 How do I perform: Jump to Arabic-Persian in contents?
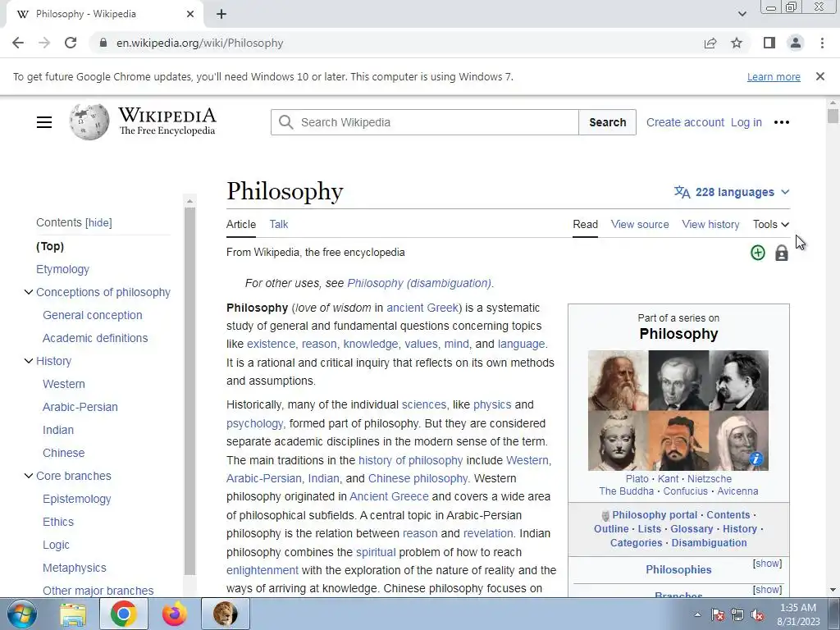tap(80, 407)
